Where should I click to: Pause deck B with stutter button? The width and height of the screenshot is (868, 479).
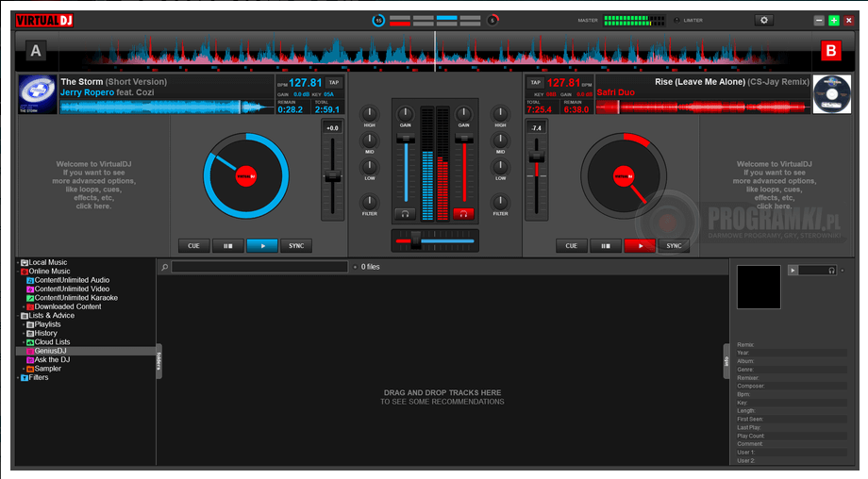[606, 245]
